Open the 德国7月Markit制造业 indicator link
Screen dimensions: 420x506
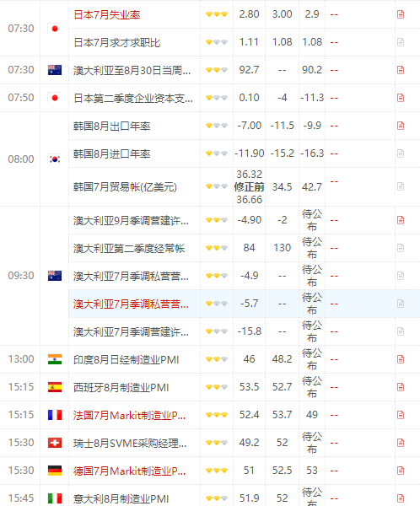point(129,471)
